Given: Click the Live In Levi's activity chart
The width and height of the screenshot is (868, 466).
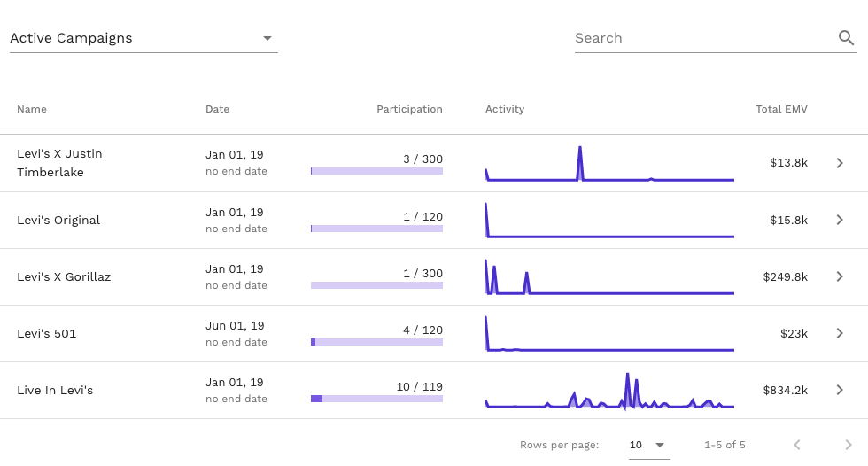Looking at the screenshot, I should click(x=609, y=392).
